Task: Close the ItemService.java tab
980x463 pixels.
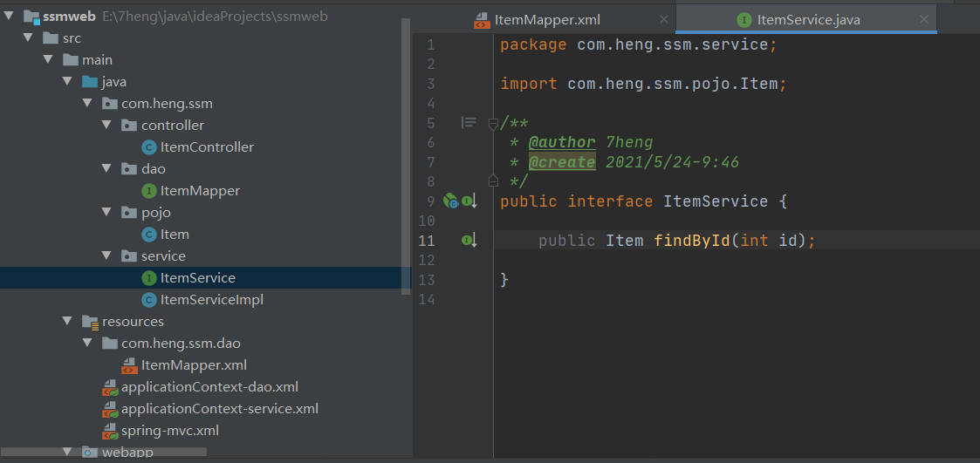Action: click(x=924, y=20)
